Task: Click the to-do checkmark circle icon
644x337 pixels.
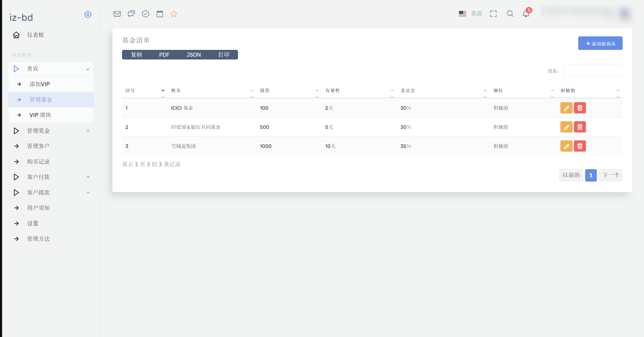Action: tap(145, 14)
